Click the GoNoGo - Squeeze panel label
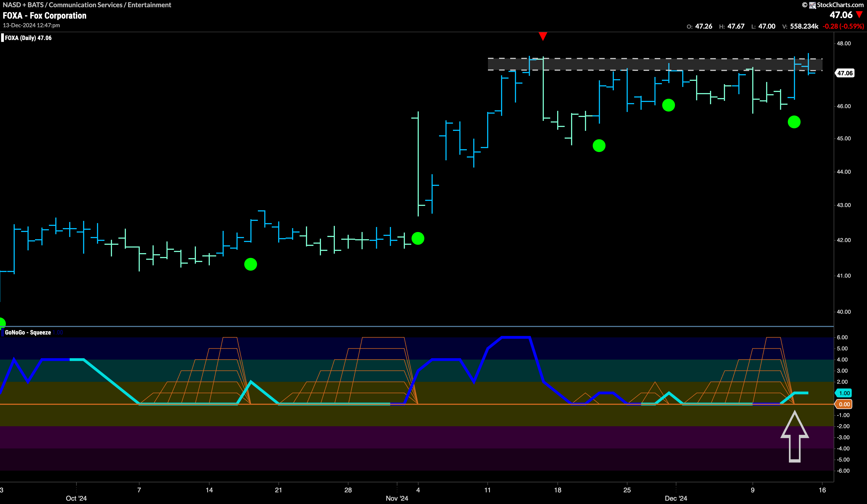The width and height of the screenshot is (867, 504). coord(28,332)
